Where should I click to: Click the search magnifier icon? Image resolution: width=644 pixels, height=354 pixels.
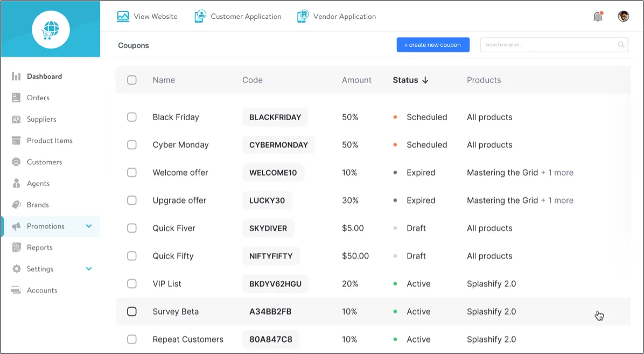tap(621, 45)
